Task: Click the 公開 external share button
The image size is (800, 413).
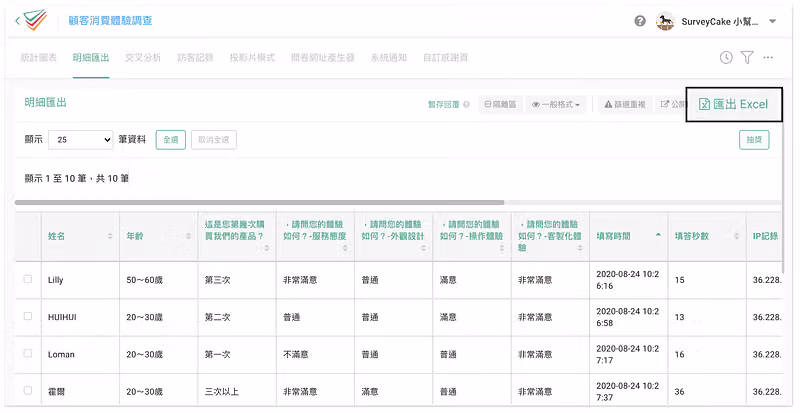Action: (x=673, y=104)
